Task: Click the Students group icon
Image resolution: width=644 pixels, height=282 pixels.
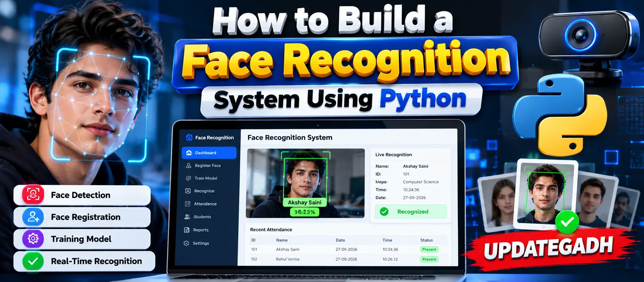Action: pyautogui.click(x=187, y=217)
